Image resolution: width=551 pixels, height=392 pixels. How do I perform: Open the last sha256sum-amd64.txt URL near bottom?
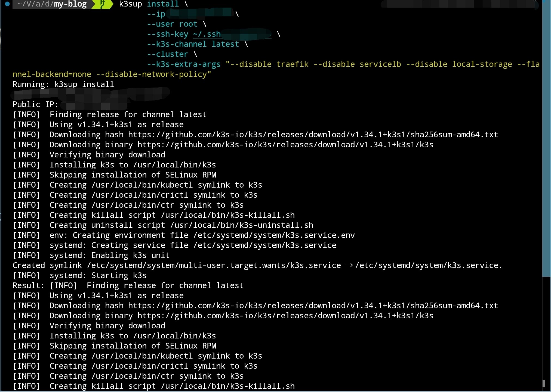coord(313,306)
